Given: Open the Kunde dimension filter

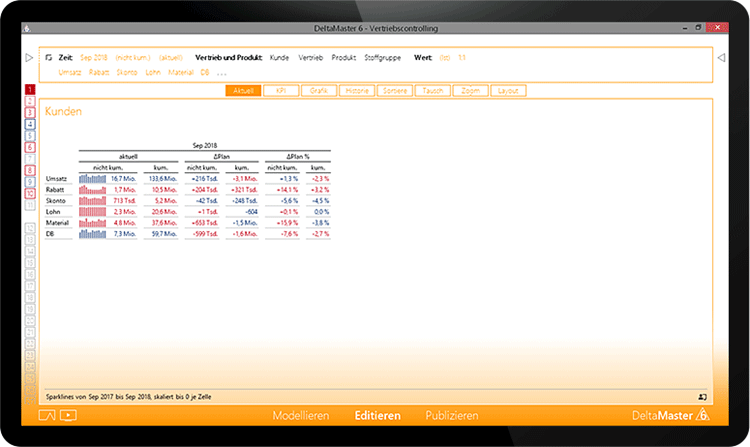Looking at the screenshot, I should pos(279,57).
